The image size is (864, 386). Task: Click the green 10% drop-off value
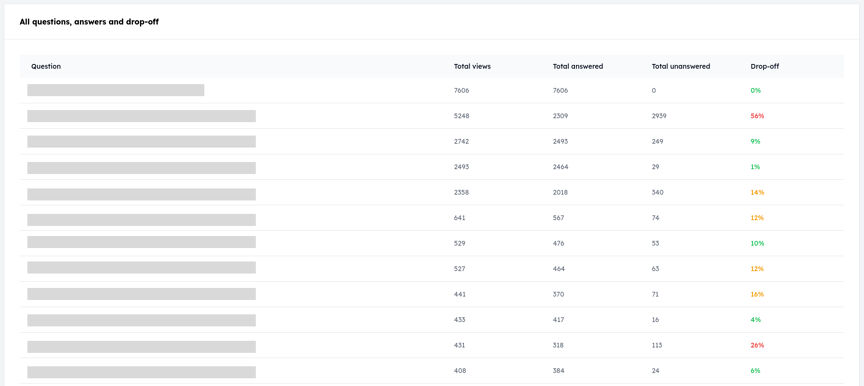tap(757, 243)
